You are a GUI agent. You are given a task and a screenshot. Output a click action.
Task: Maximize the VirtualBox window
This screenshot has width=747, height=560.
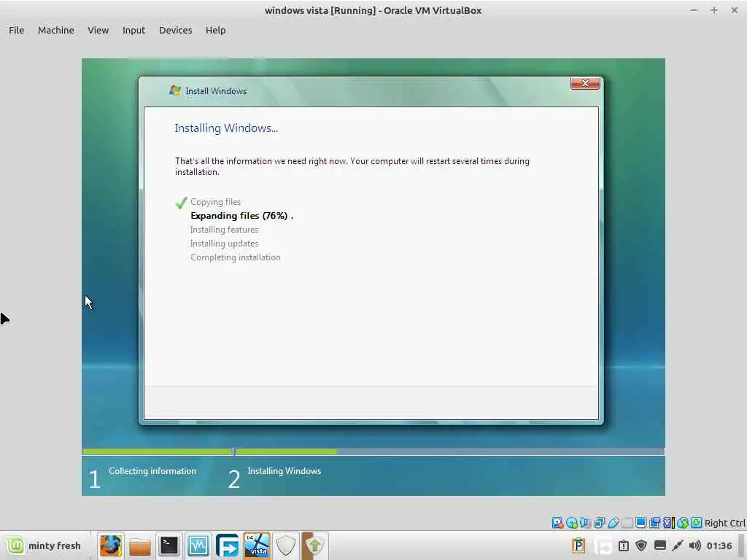[713, 10]
